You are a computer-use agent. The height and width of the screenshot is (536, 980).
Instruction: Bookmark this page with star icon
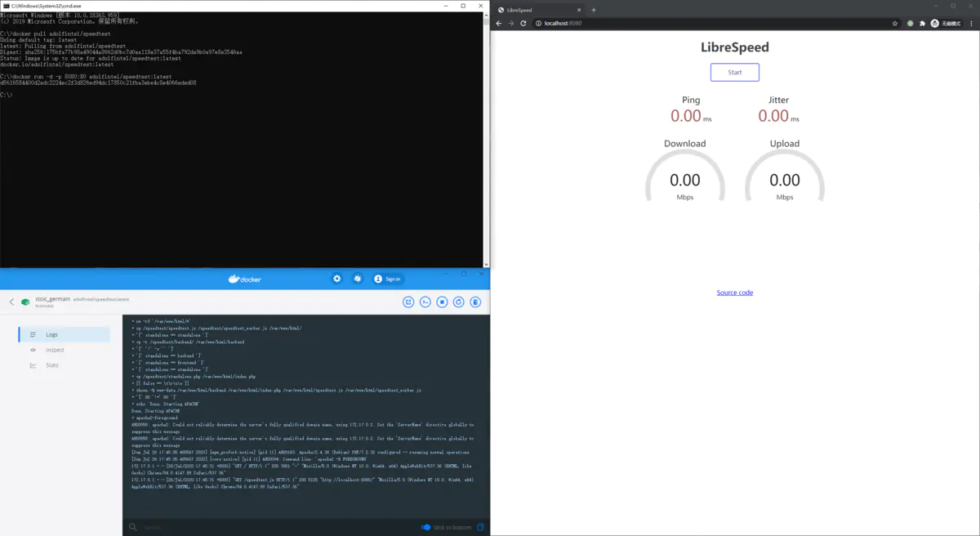tap(895, 23)
